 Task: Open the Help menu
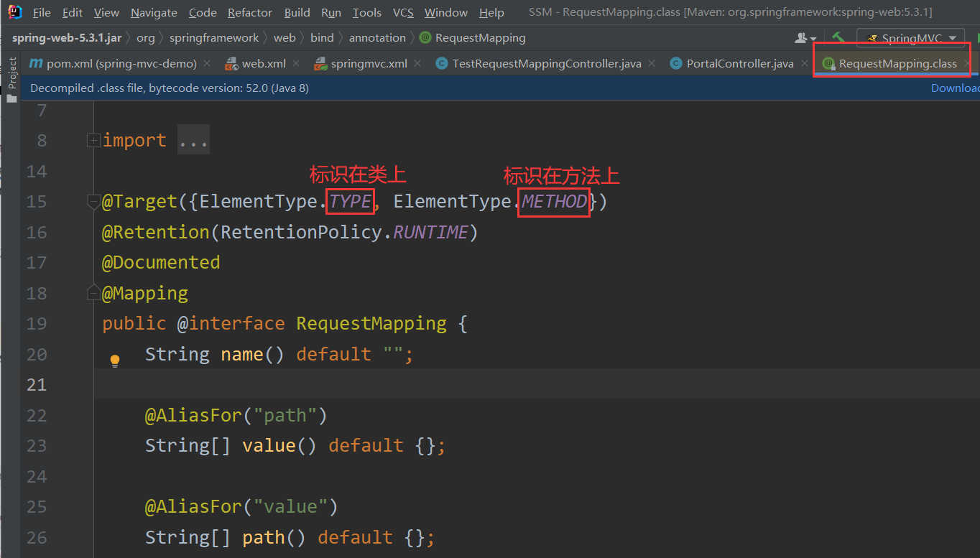point(491,13)
